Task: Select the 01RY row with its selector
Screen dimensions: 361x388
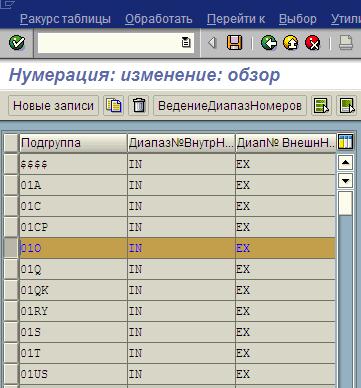Action: click(11, 311)
